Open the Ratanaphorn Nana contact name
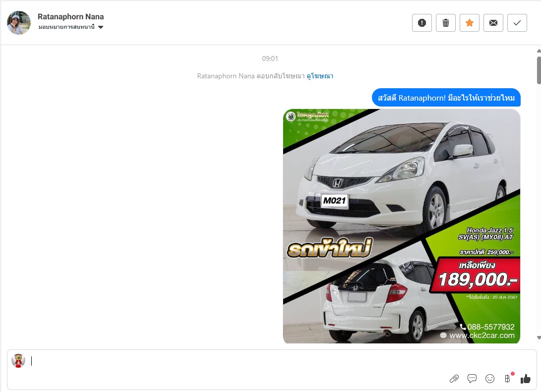 pos(71,17)
